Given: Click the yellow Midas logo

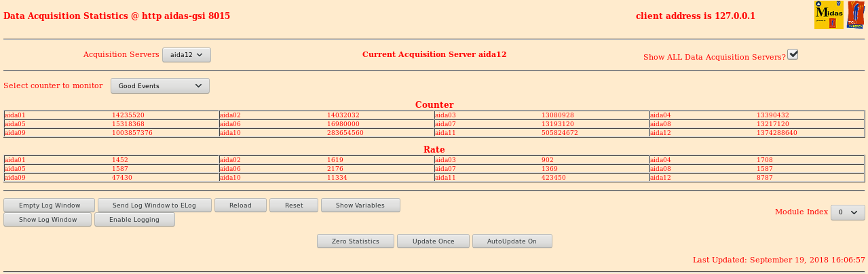Looking at the screenshot, I should 828,15.
